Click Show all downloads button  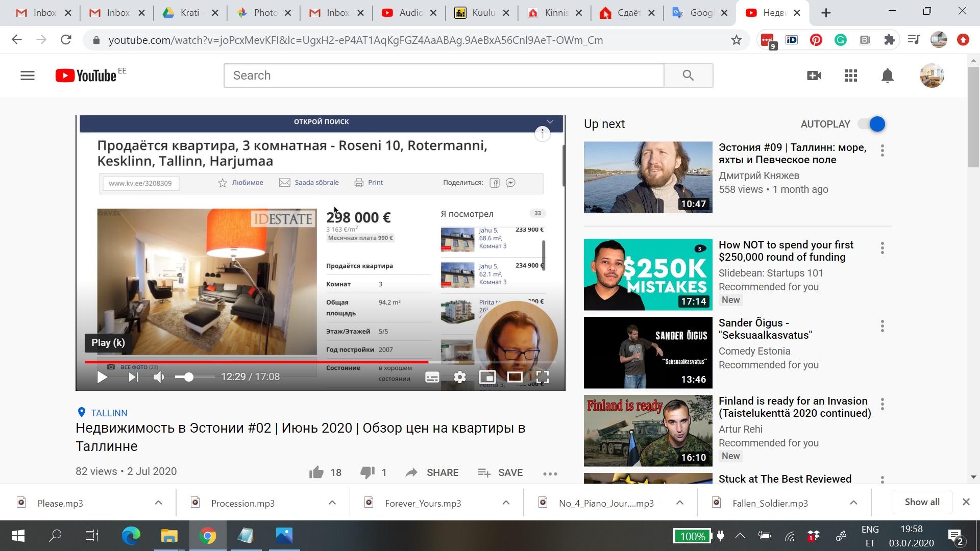(922, 502)
